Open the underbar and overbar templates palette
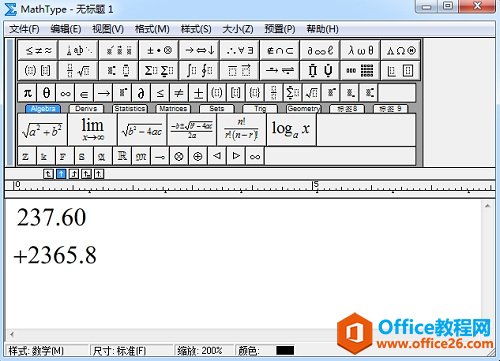500x361 pixels. pos(240,70)
